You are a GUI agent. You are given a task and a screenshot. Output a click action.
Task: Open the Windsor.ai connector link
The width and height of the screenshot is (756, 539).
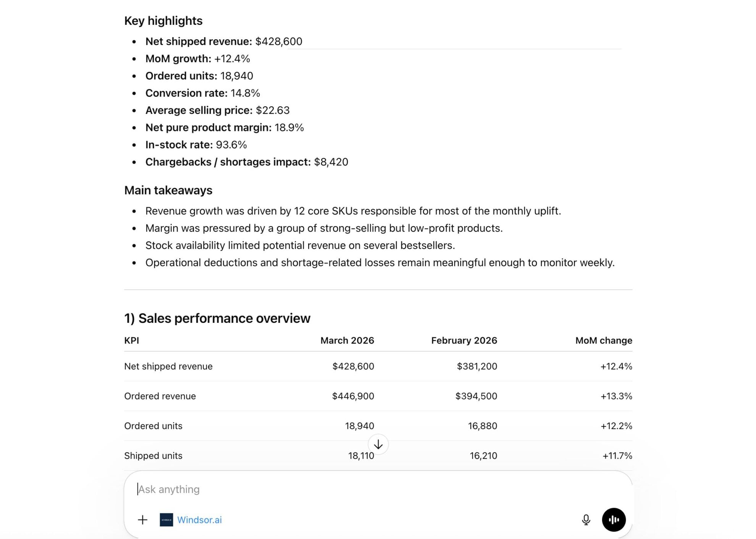pyautogui.click(x=199, y=520)
